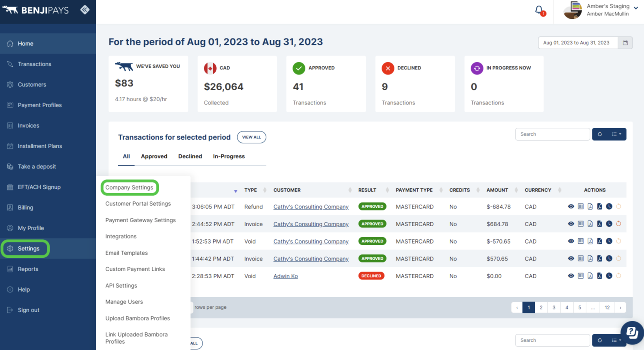The height and width of the screenshot is (350, 644).
Task: Jump to last page 12
Action: (x=607, y=307)
